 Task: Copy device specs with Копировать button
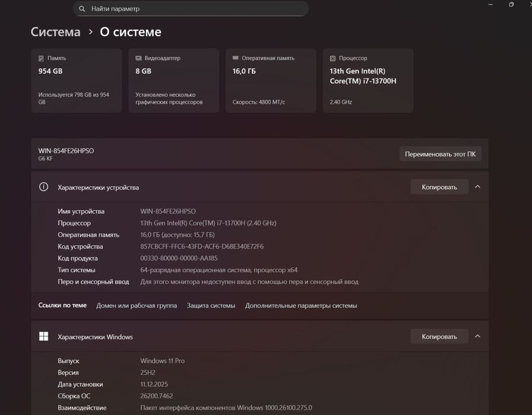click(x=439, y=187)
